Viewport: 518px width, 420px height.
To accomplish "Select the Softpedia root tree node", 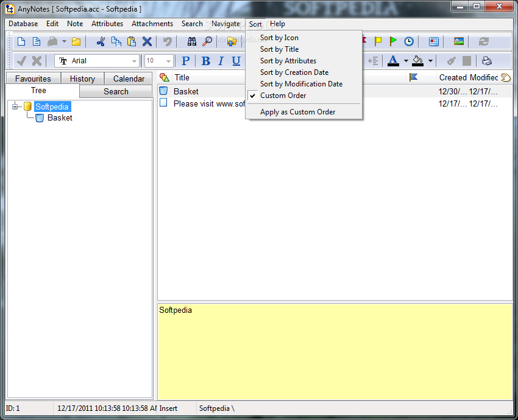I will click(52, 107).
